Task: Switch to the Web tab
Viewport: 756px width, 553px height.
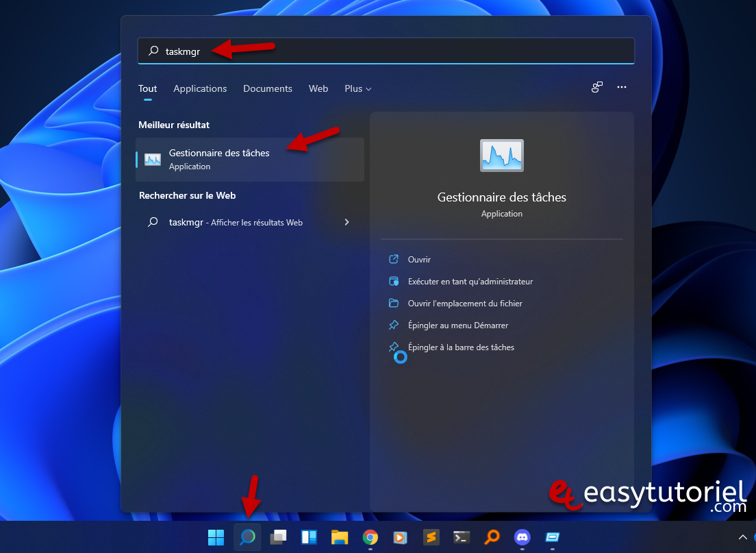Action: click(x=318, y=89)
